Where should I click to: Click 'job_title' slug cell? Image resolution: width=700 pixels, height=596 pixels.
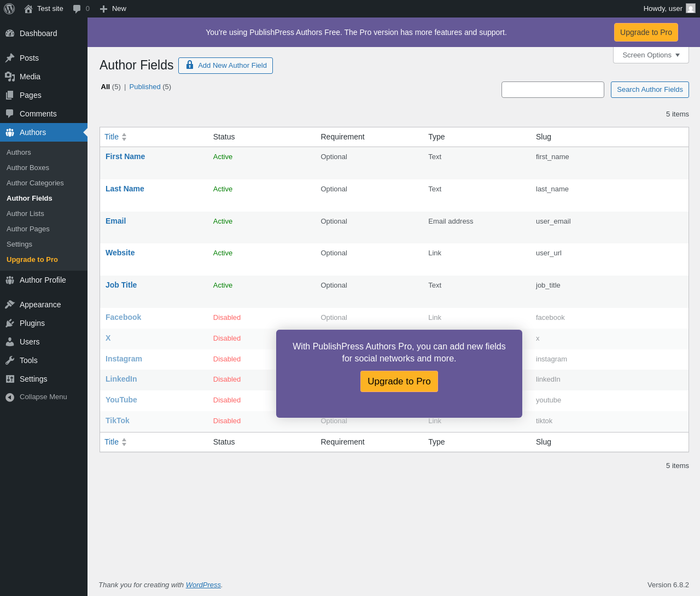548,285
